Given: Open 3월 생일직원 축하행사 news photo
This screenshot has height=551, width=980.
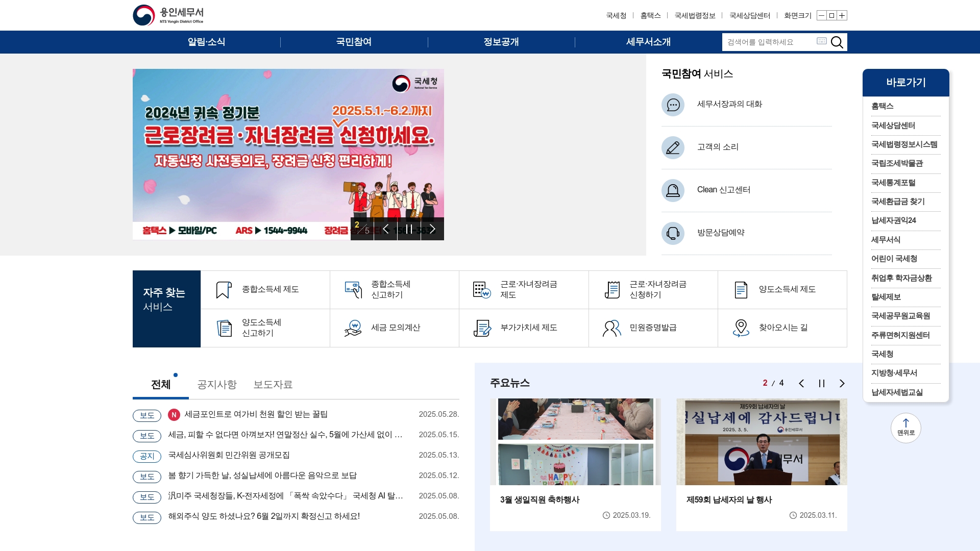Looking at the screenshot, I should pos(575,442).
